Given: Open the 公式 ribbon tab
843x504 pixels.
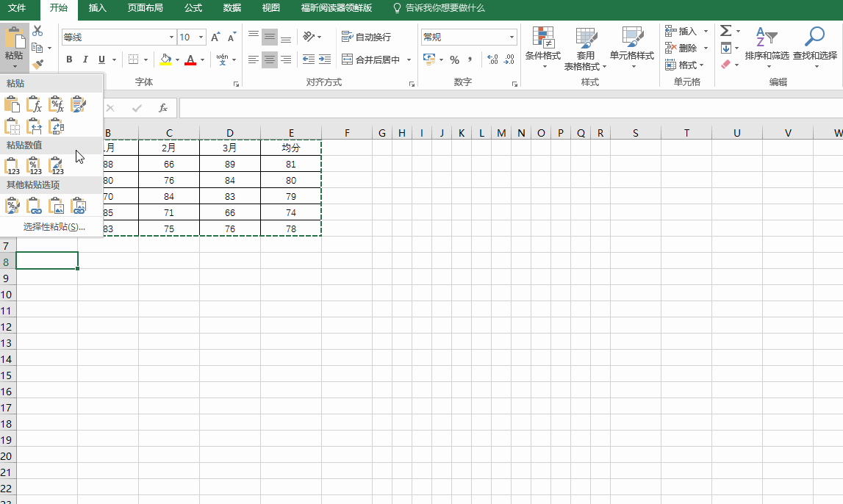Looking at the screenshot, I should point(193,8).
